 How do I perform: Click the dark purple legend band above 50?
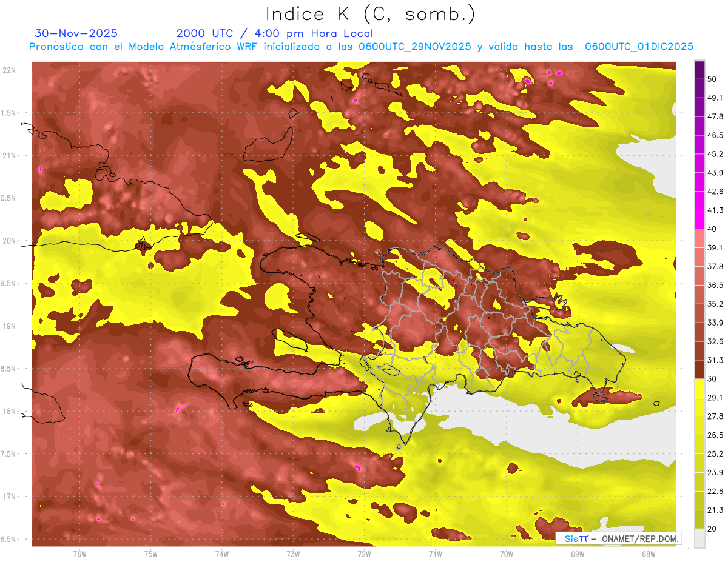(699, 70)
